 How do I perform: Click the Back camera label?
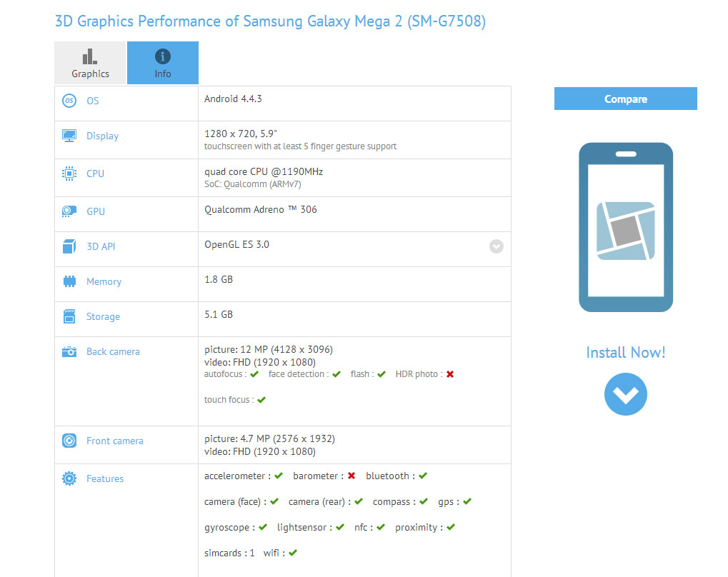point(113,352)
